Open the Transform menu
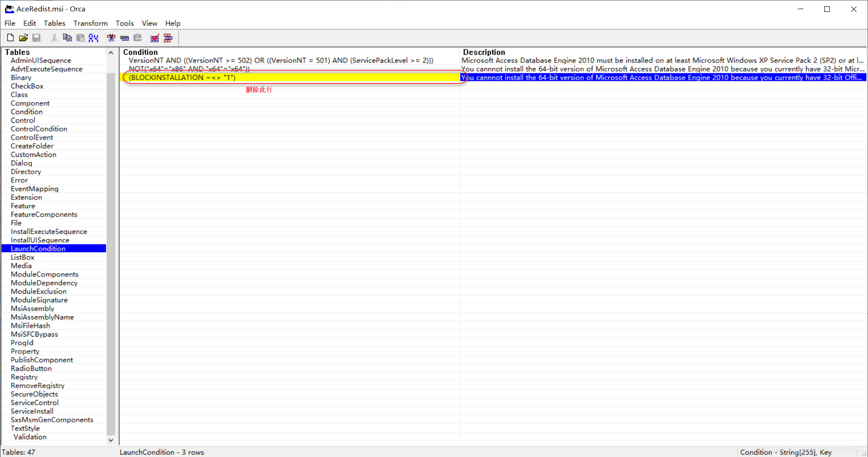The height and width of the screenshot is (457, 868). pos(90,23)
